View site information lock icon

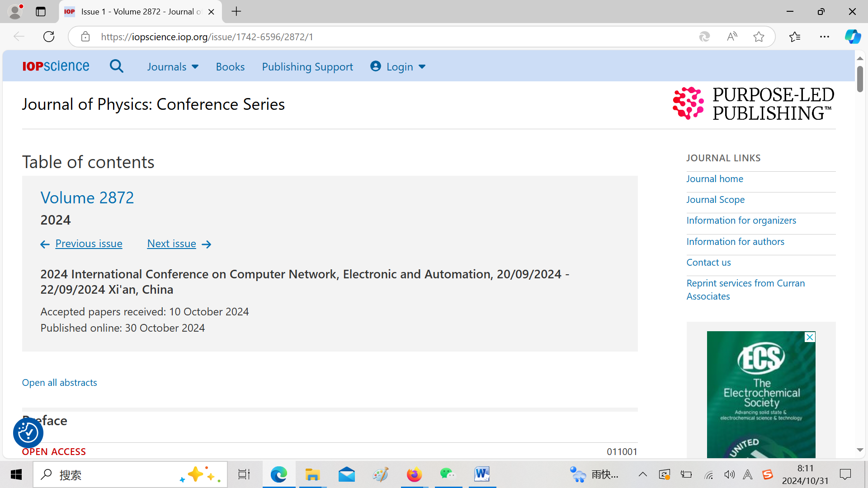click(85, 37)
